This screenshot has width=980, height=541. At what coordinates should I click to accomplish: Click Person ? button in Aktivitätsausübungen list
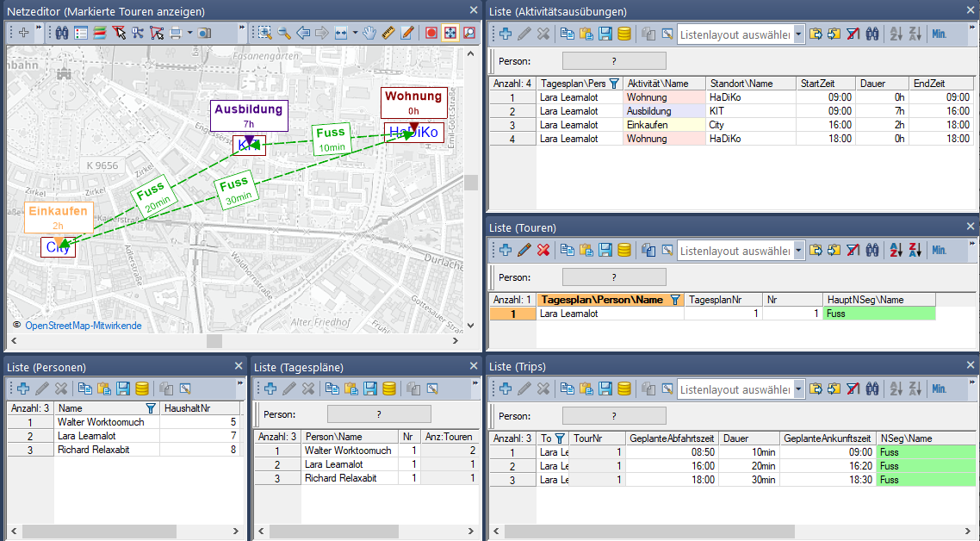pos(614,61)
